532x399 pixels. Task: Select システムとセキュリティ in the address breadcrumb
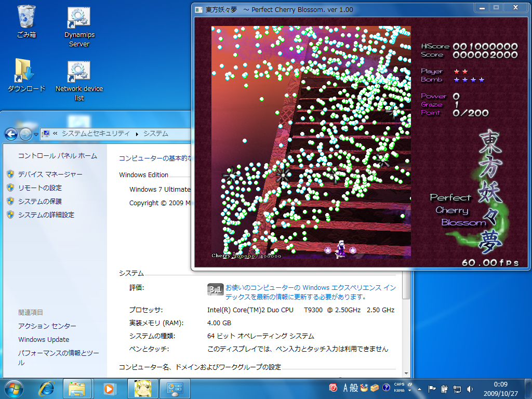click(x=96, y=134)
